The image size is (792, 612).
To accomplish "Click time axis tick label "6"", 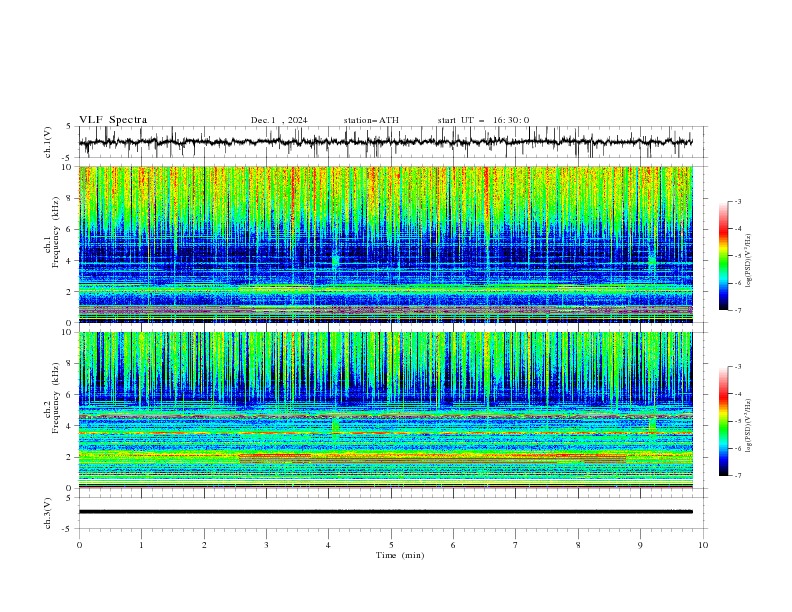I will (453, 545).
